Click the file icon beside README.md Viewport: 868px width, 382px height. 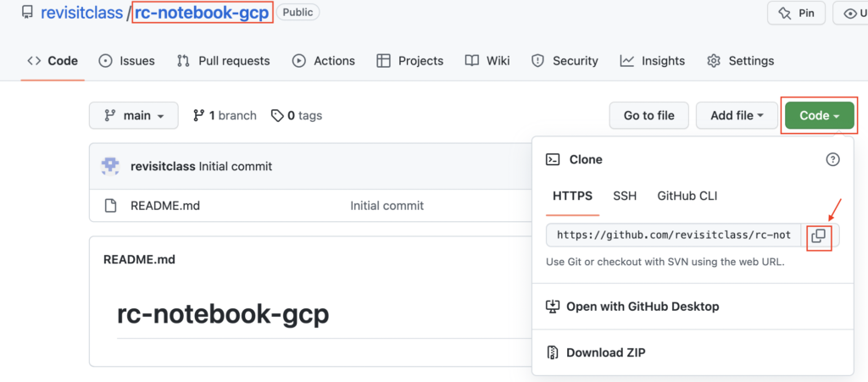[111, 206]
